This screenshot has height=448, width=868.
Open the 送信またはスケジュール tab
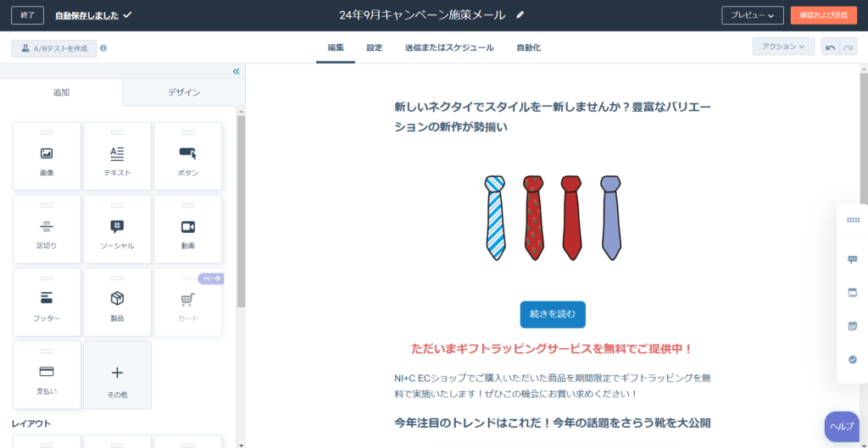[449, 47]
